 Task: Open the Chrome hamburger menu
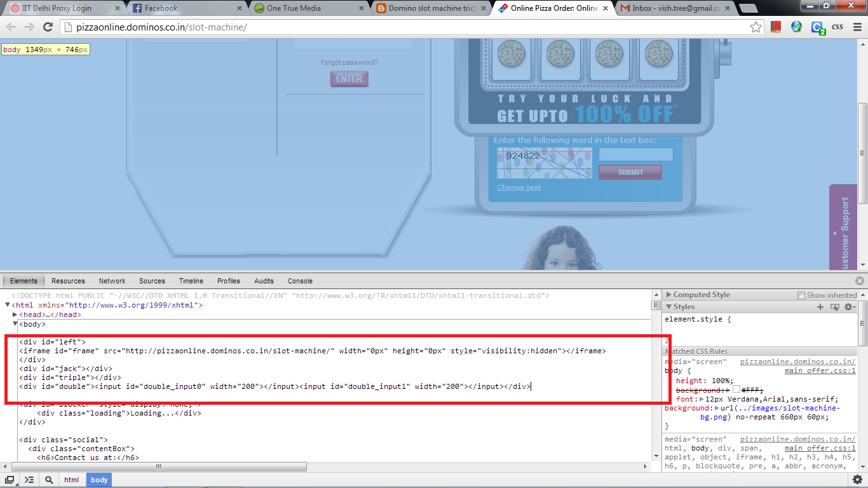(857, 27)
